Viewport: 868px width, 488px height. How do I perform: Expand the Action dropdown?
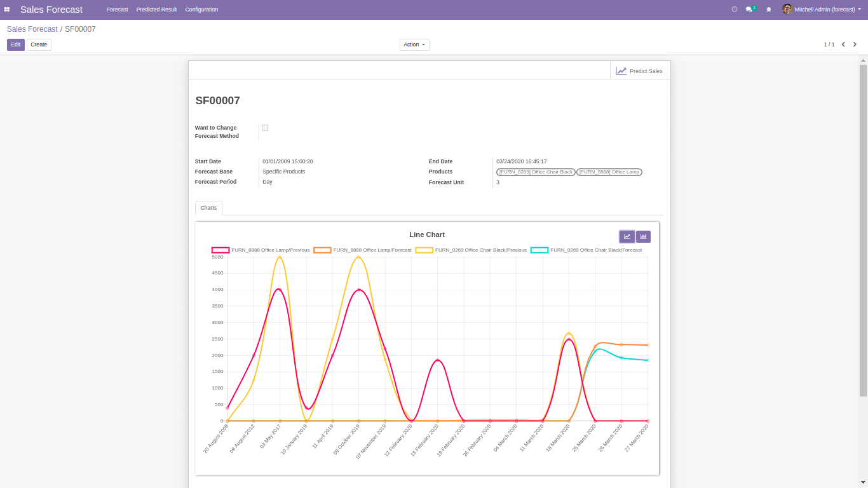(x=414, y=44)
